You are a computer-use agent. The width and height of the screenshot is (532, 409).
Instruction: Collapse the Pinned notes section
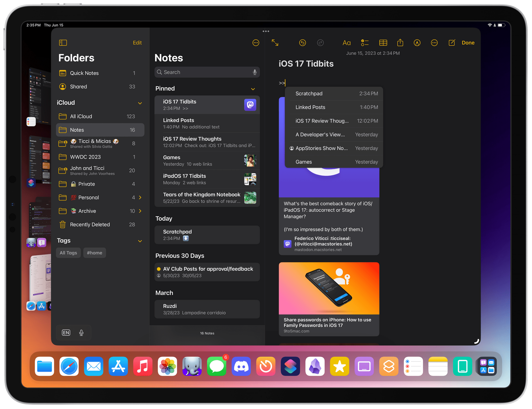[253, 89]
